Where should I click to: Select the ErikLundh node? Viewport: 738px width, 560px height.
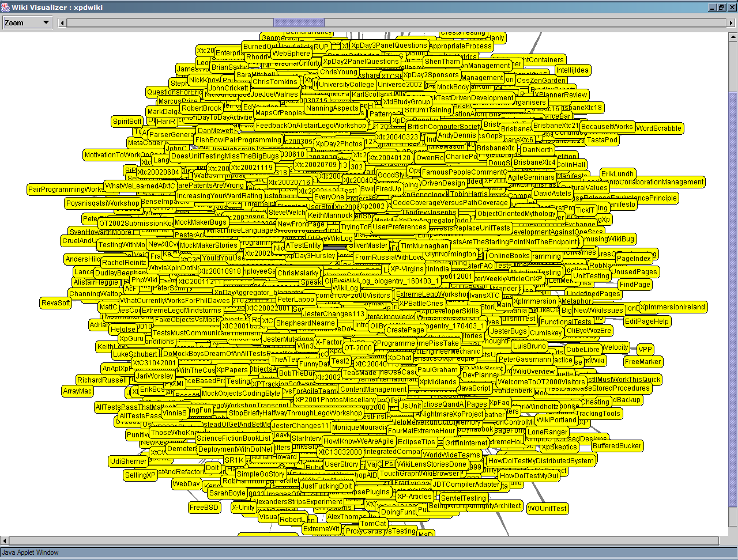(x=617, y=174)
